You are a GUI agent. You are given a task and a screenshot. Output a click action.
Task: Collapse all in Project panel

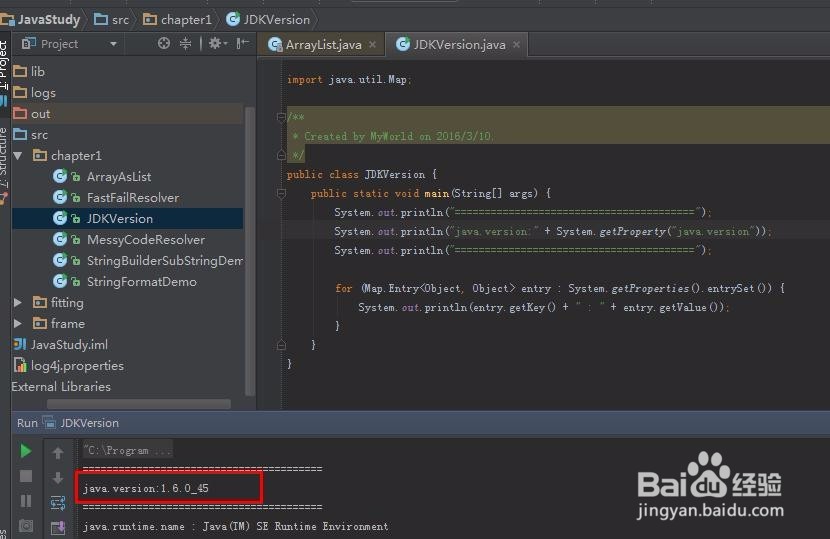185,43
